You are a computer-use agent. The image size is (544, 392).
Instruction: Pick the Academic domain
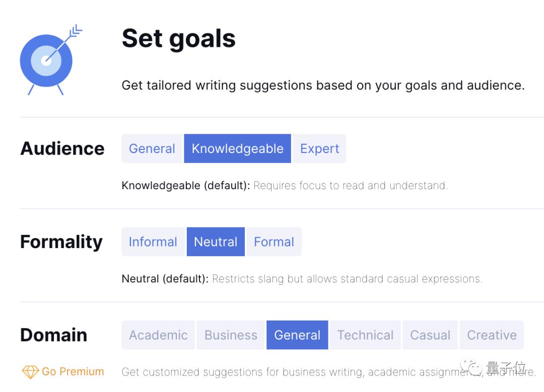(158, 335)
